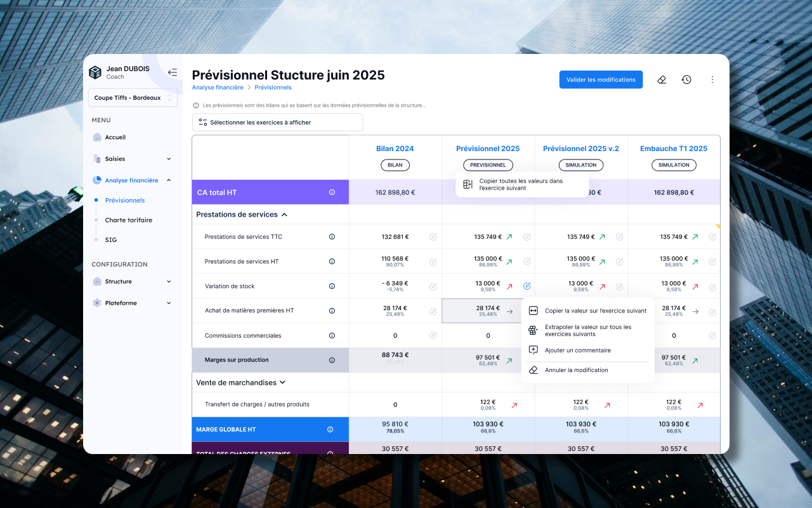
Task: Click the Transfert de charges / autres produits row label
Action: 257,404
